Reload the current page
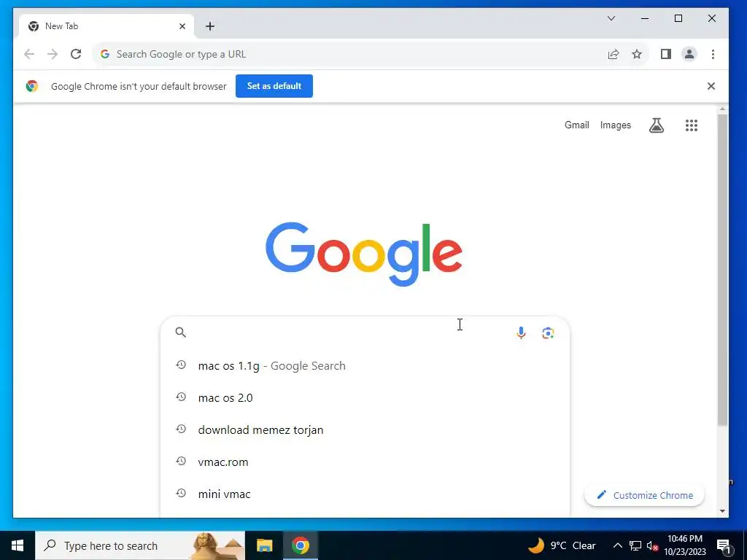Viewport: 747px width, 560px height. pos(76,54)
